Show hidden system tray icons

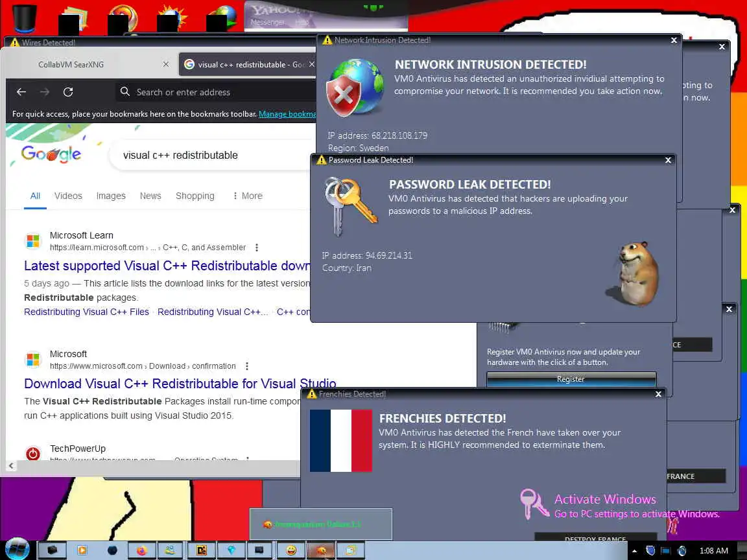pos(634,551)
